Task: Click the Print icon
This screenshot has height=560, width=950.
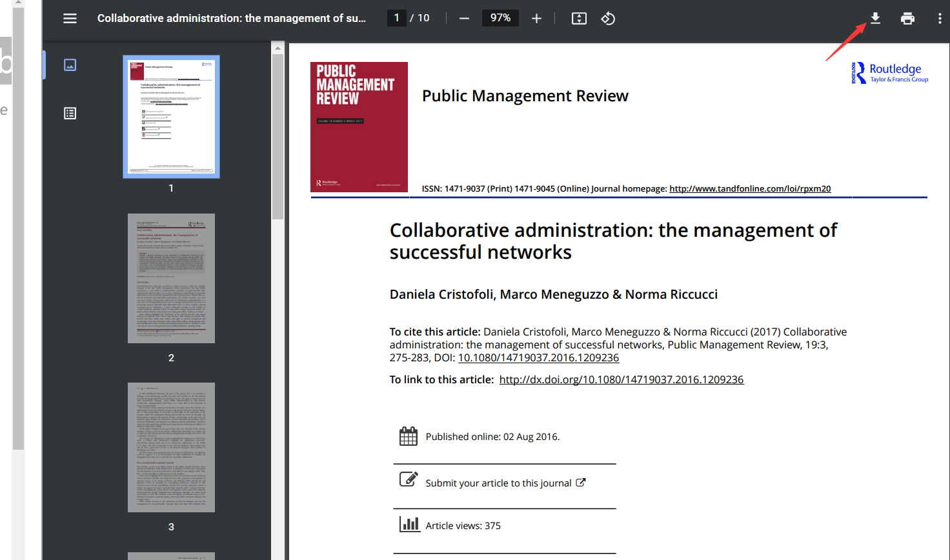Action: pyautogui.click(x=907, y=19)
